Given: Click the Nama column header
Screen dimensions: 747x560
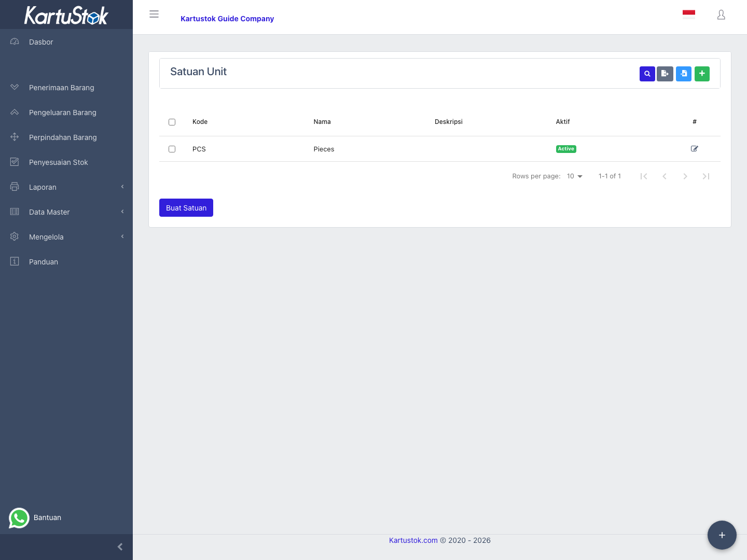Looking at the screenshot, I should click(322, 122).
